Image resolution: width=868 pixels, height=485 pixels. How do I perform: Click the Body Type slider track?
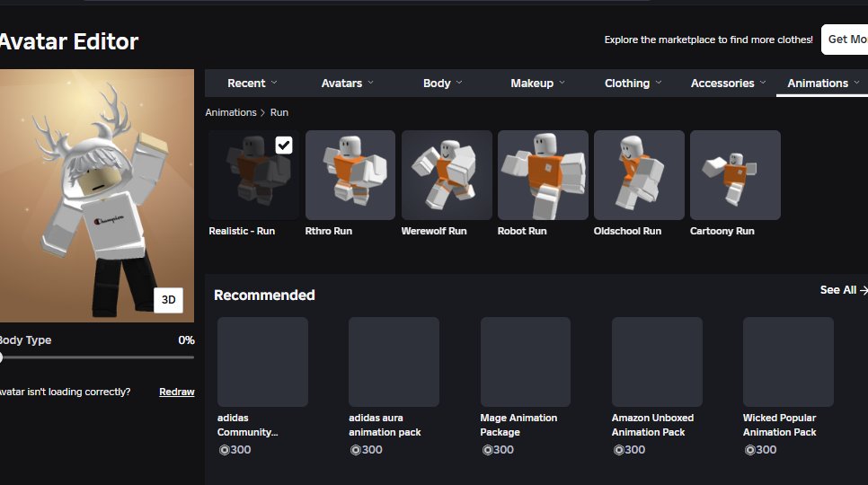(97, 357)
